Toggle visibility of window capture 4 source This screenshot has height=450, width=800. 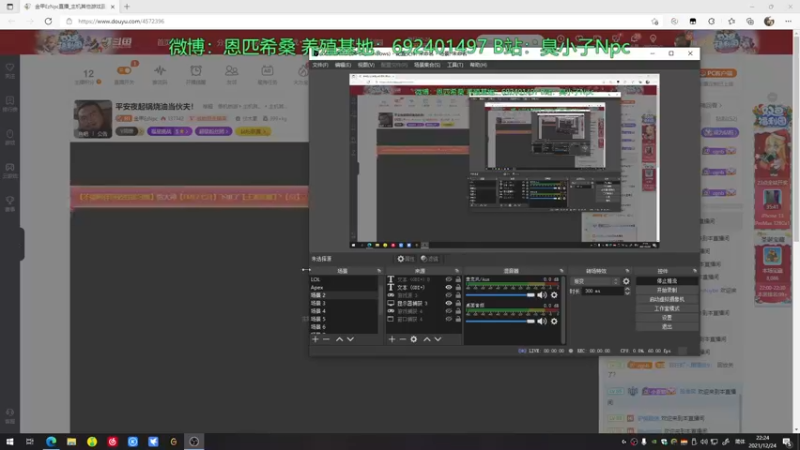click(448, 319)
